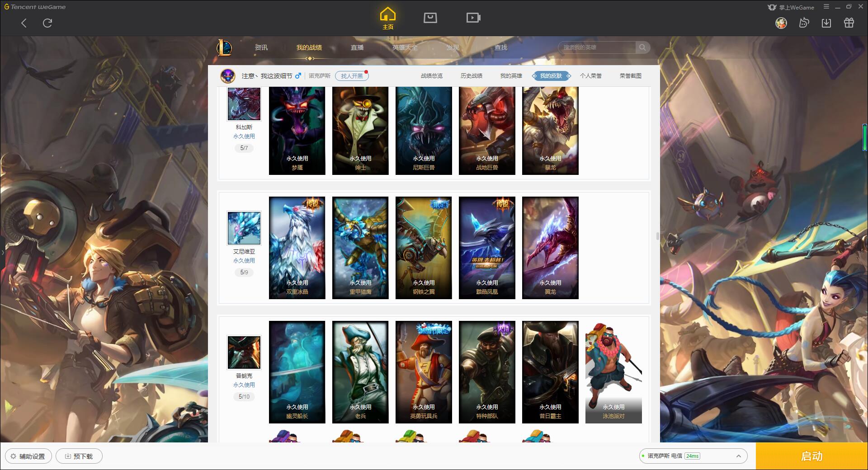Click the 5/10 skin count badge

tap(244, 397)
